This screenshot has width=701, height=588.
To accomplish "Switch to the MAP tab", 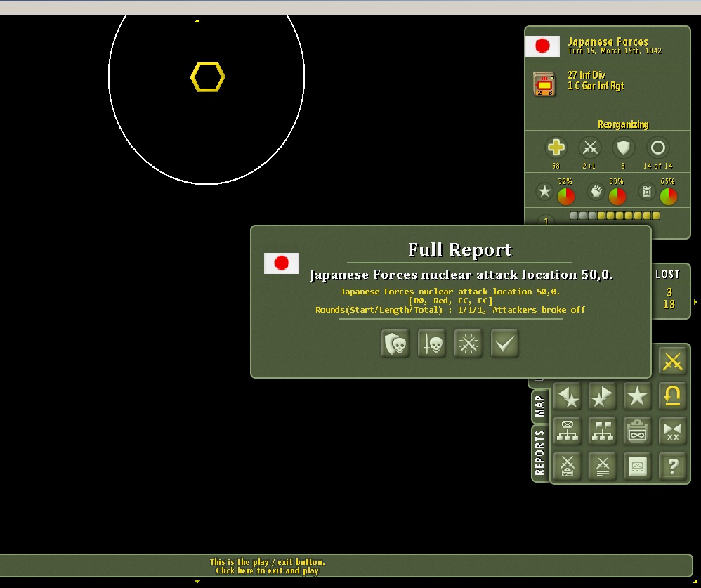I will pyautogui.click(x=539, y=406).
